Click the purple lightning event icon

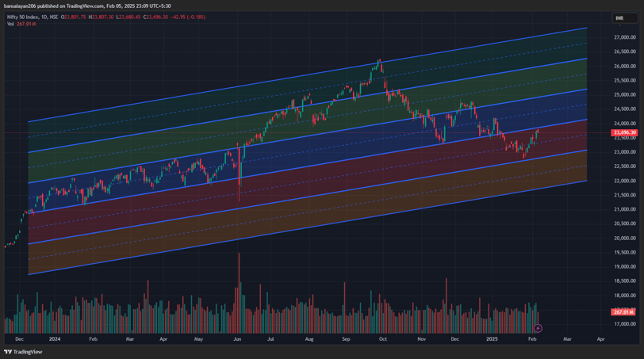pos(538,328)
